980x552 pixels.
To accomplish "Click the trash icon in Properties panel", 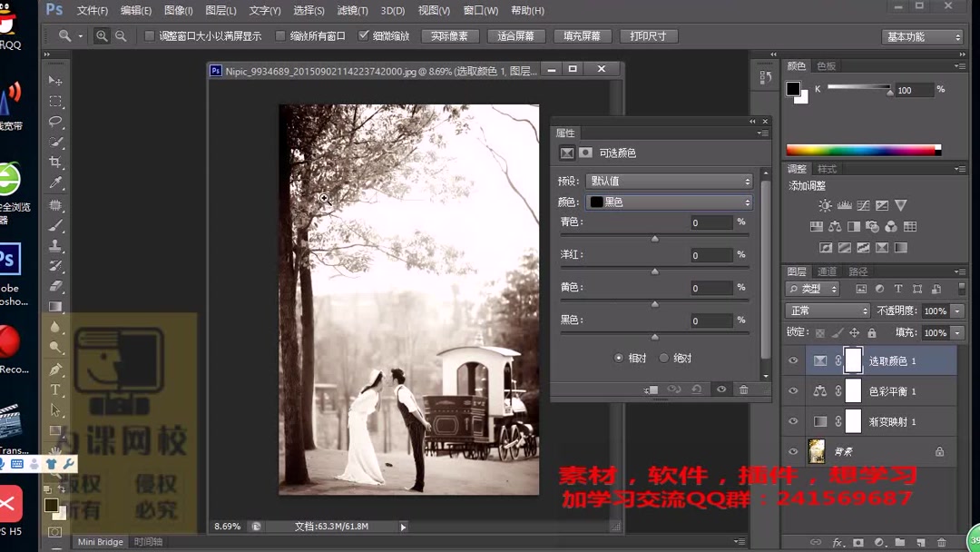I will tap(744, 389).
